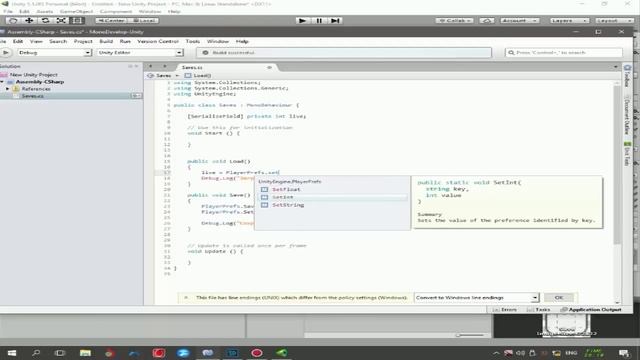The height and width of the screenshot is (360, 640).
Task: Open options button on Saves.cs row
Action: [x=136, y=96]
